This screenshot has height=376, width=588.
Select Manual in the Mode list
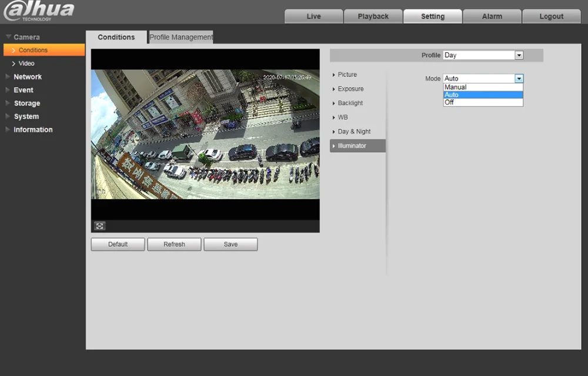(483, 87)
